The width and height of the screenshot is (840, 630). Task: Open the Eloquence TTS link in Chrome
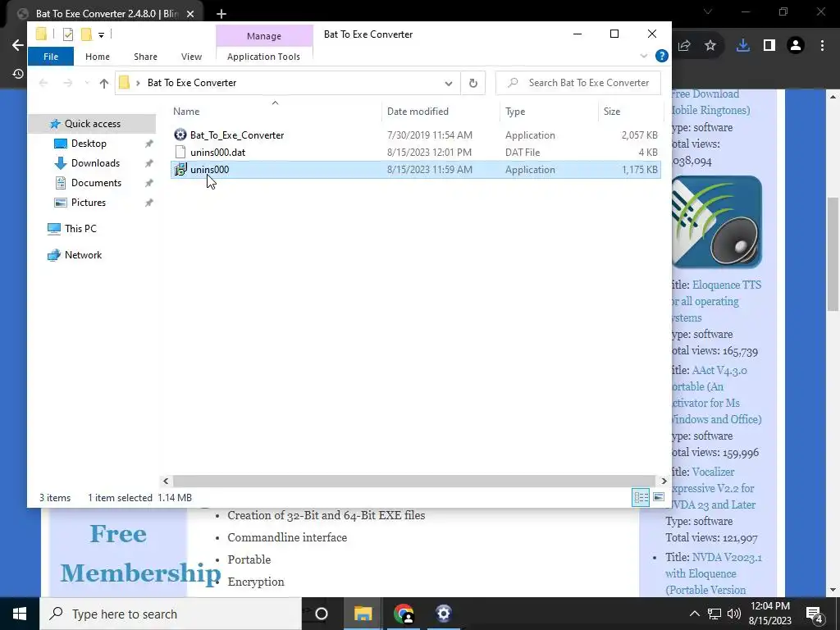pos(715,302)
